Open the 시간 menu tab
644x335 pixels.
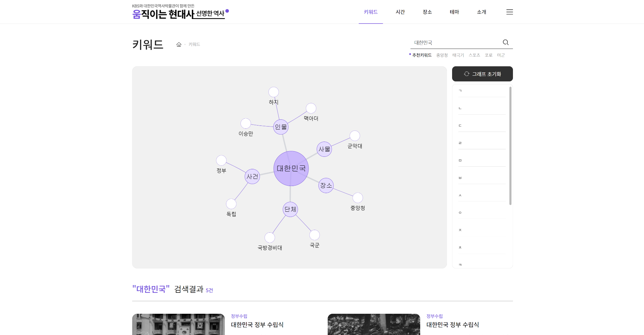tap(400, 12)
